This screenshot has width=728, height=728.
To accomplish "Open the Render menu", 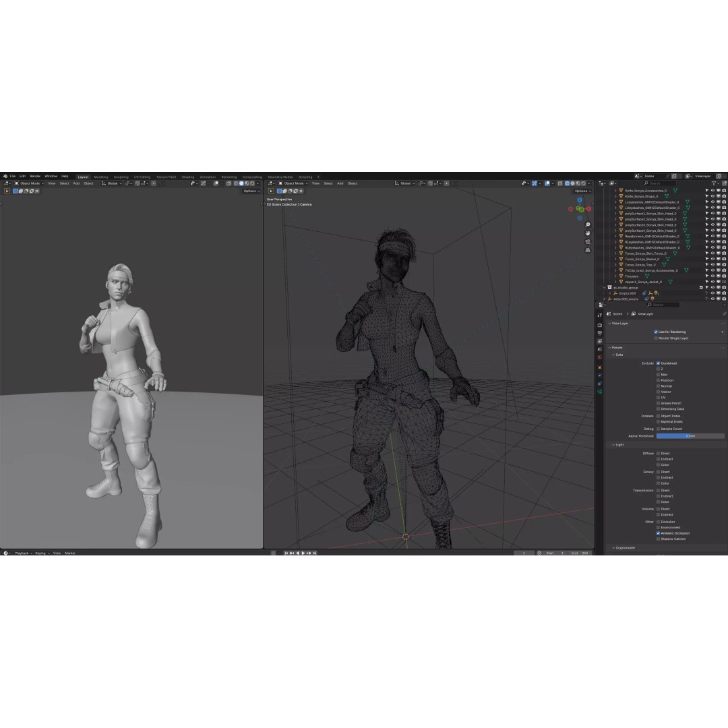I will coord(35,177).
